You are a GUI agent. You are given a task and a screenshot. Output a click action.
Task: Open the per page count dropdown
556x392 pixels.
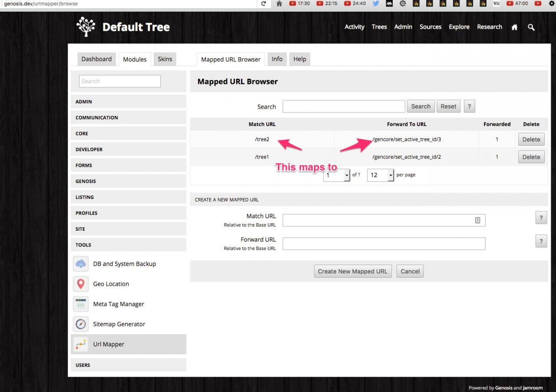point(380,175)
